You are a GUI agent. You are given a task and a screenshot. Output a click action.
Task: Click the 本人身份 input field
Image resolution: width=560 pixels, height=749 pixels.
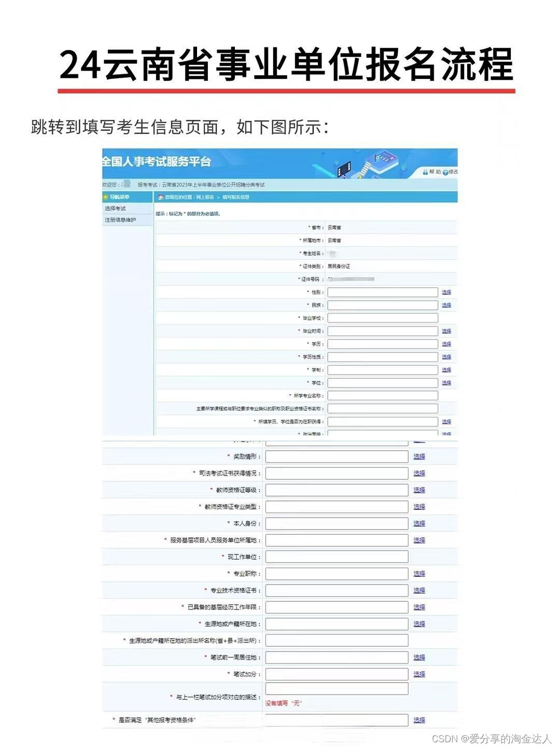click(x=337, y=523)
